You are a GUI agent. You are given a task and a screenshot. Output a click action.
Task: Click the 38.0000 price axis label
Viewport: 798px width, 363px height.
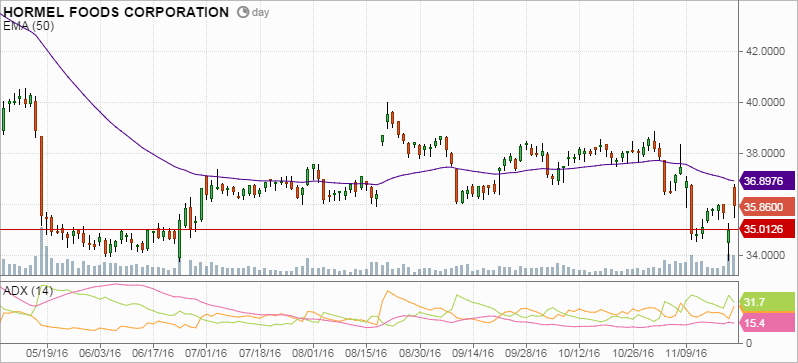(x=766, y=153)
